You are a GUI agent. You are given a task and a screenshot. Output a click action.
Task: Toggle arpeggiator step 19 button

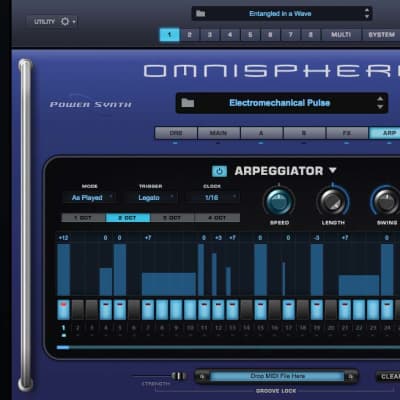pos(317,310)
